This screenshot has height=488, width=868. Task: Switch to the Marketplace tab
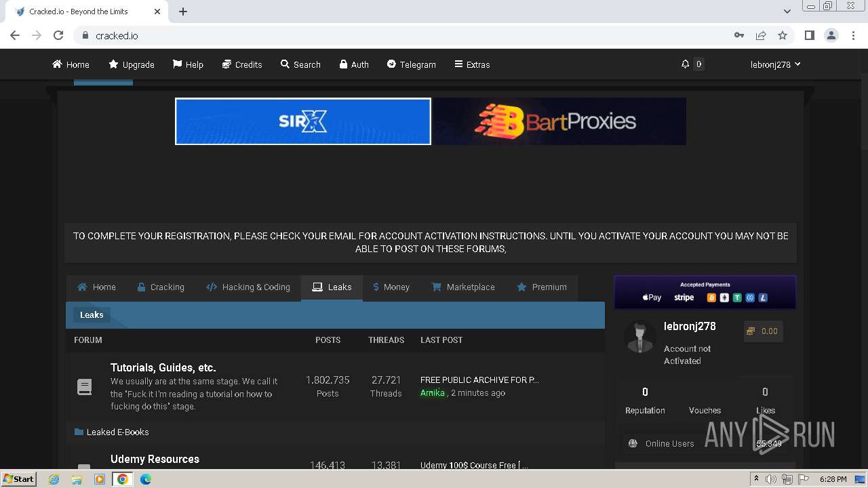[x=463, y=287]
